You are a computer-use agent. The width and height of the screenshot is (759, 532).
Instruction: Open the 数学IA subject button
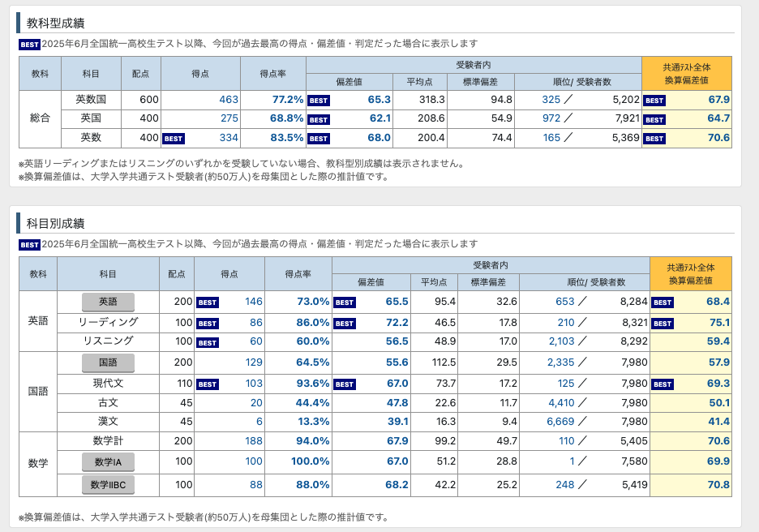(x=108, y=461)
